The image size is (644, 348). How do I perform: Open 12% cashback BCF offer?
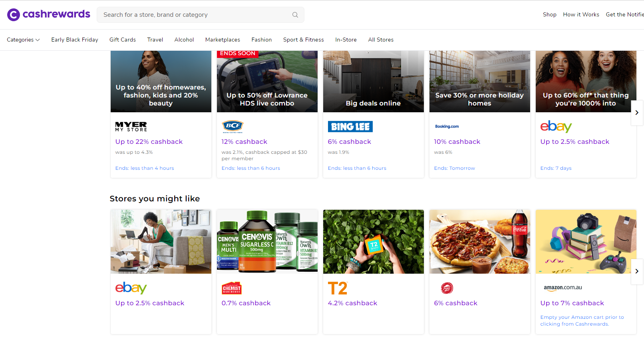244,141
